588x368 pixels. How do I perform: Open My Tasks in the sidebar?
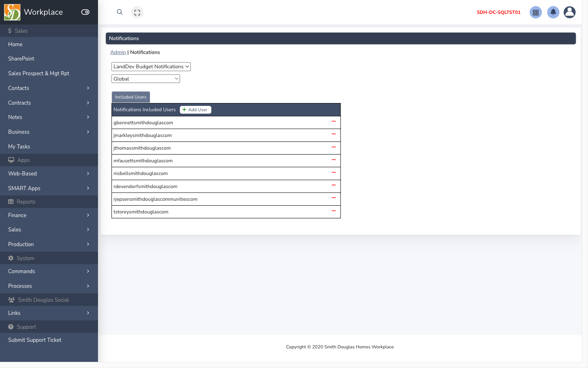(x=49, y=146)
